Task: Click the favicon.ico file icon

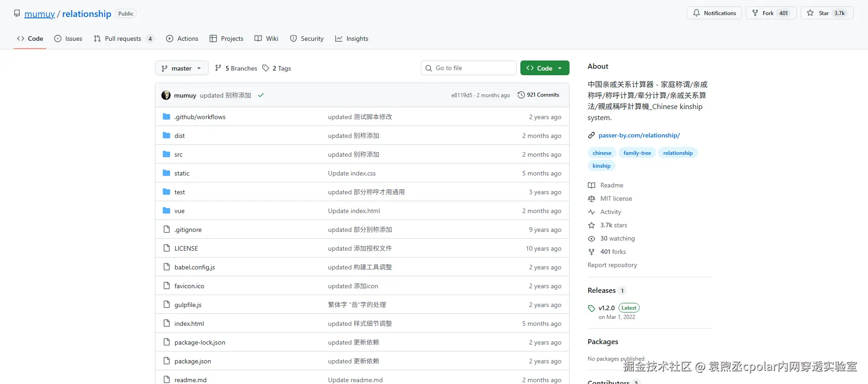Action: (166, 286)
